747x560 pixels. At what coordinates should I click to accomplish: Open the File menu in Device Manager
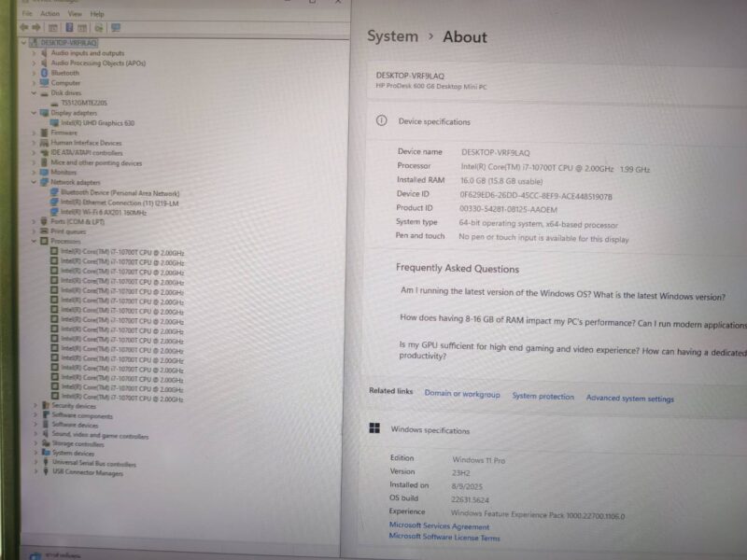(x=27, y=14)
